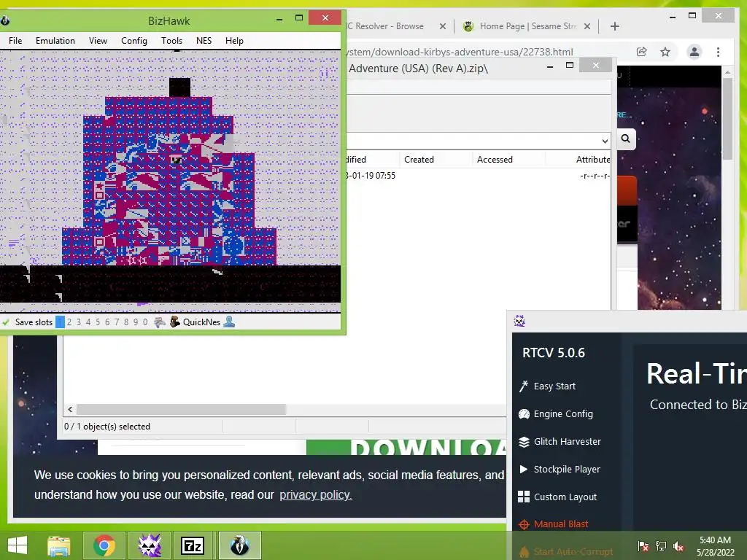747x560 pixels.
Task: Click the 7-Zip horizontal scrollbar thumb
Action: click(181, 410)
